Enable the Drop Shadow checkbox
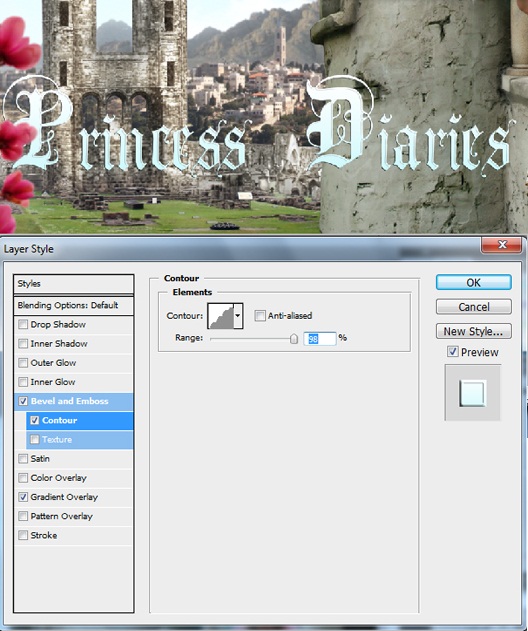The height and width of the screenshot is (631, 528). 23,324
